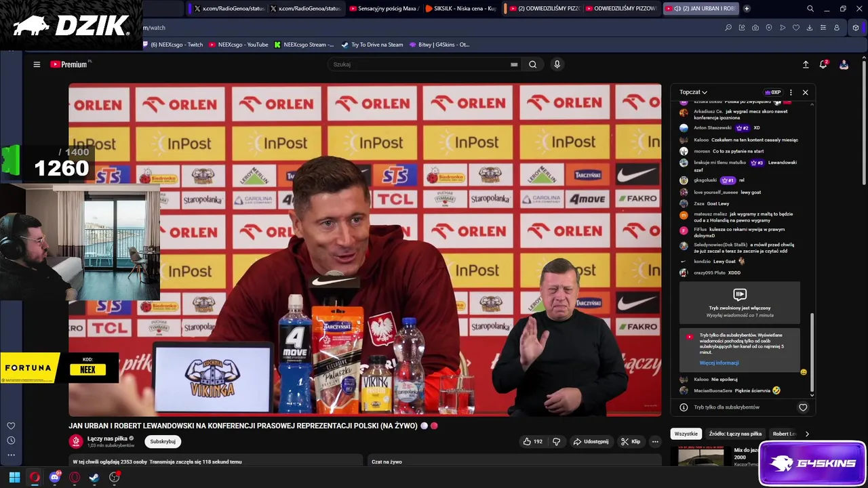
Task: Like the video with thumbs up
Action: [x=532, y=441]
